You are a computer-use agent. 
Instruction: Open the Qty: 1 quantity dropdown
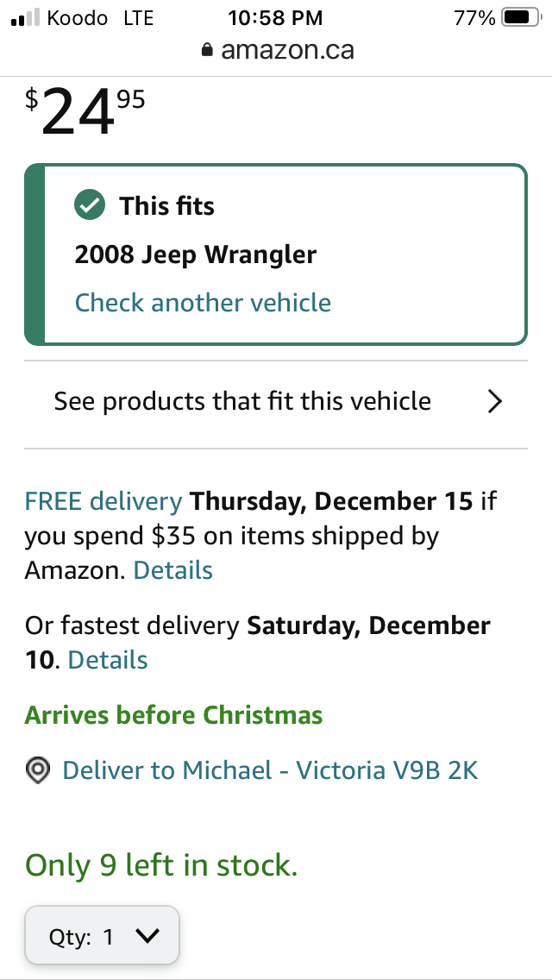[102, 937]
